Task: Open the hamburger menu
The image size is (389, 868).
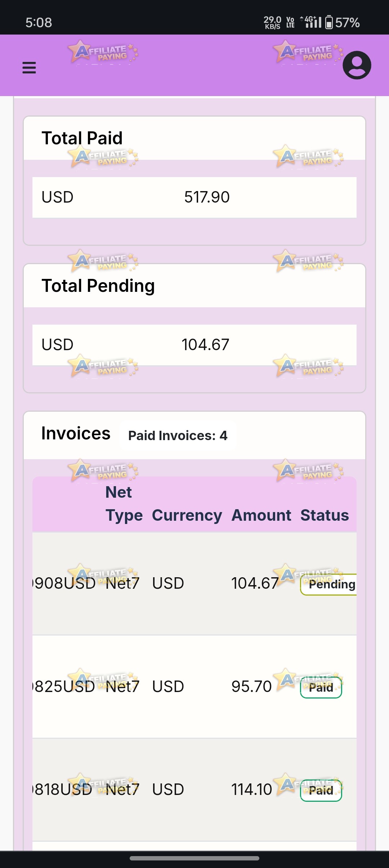Action: tap(29, 68)
